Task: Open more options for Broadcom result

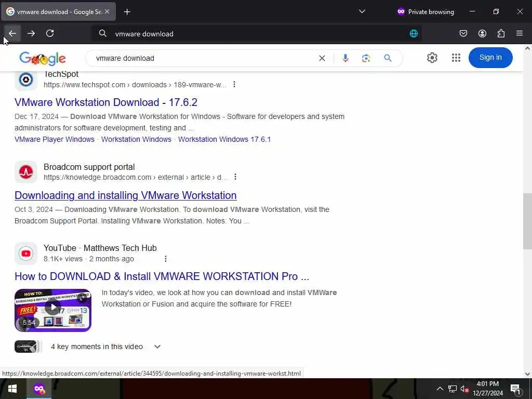Action: (x=235, y=177)
